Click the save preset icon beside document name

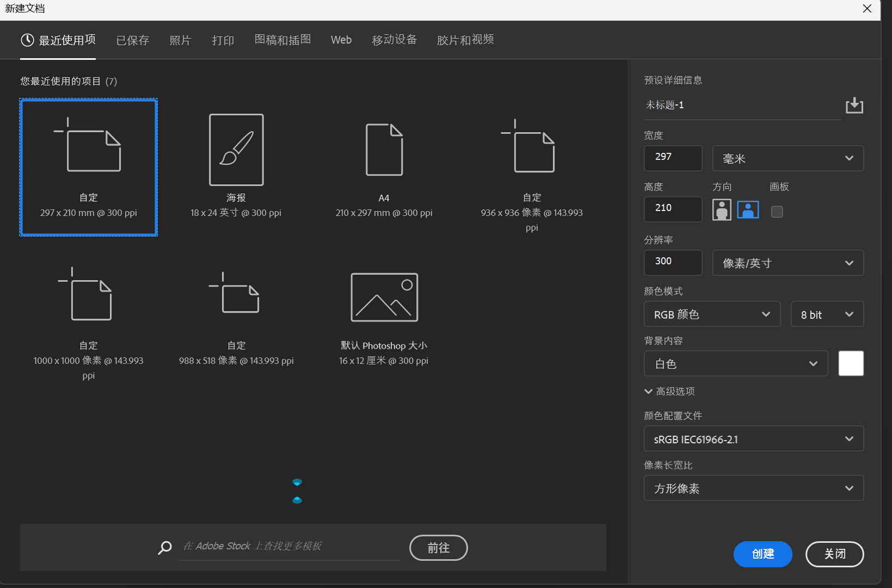tap(854, 105)
